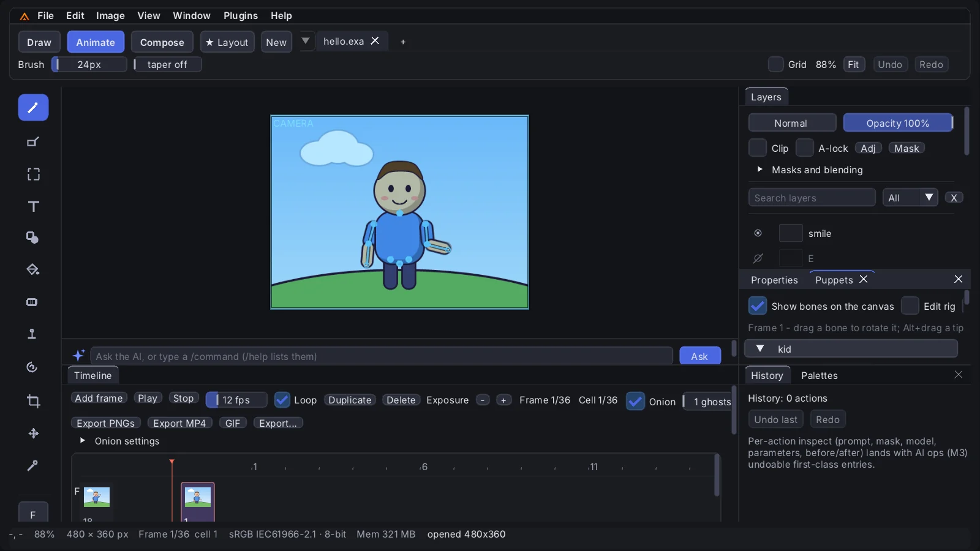Open the All layer filter dropdown
Screen dimensions: 980x551
[910, 198]
